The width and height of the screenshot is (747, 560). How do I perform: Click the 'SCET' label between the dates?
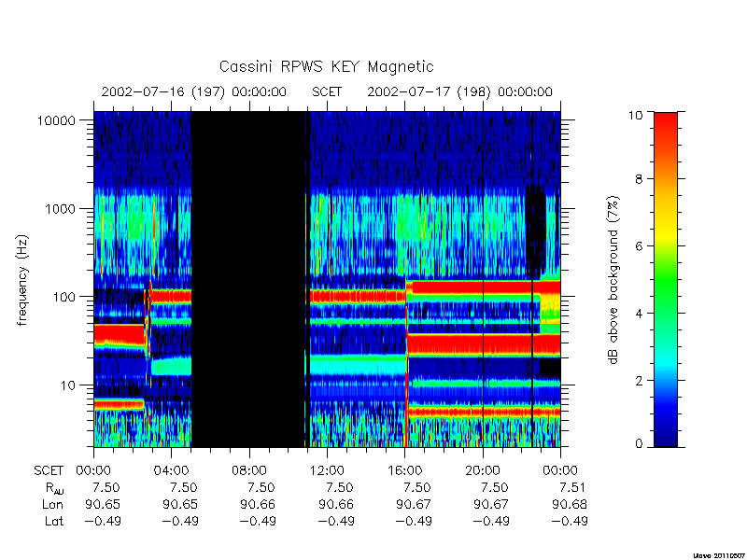(327, 91)
